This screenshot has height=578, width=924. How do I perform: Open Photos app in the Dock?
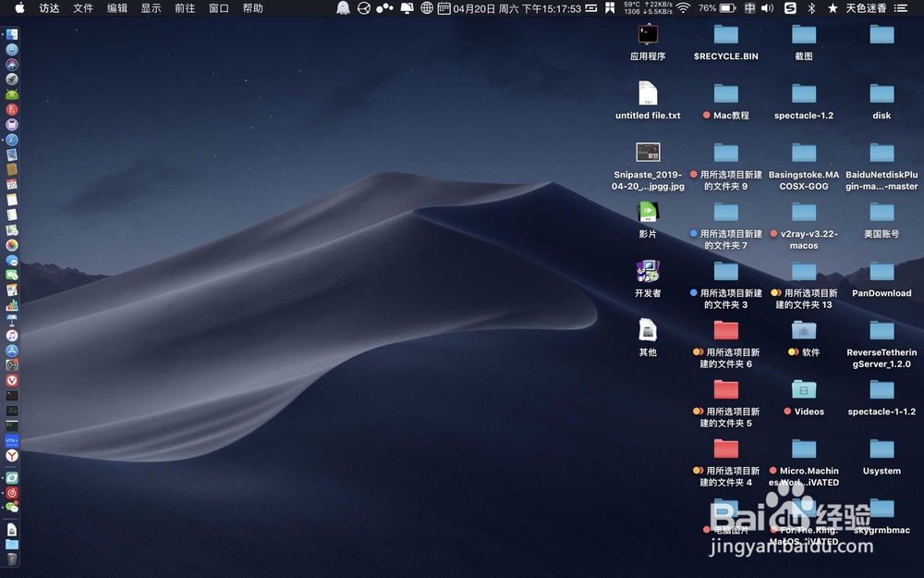point(12,245)
